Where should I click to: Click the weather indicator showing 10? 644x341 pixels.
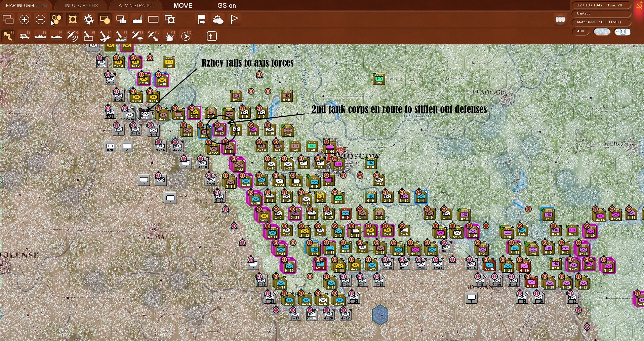point(622,32)
